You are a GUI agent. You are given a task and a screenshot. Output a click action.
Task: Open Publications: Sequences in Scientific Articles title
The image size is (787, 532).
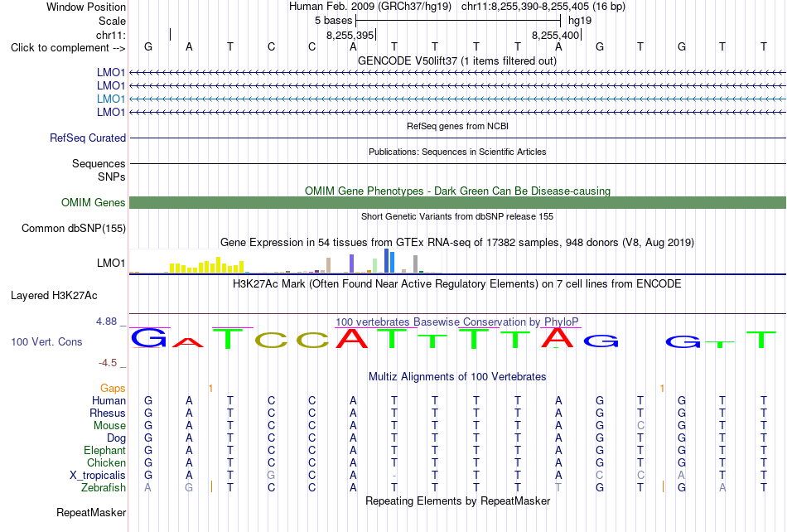click(457, 152)
